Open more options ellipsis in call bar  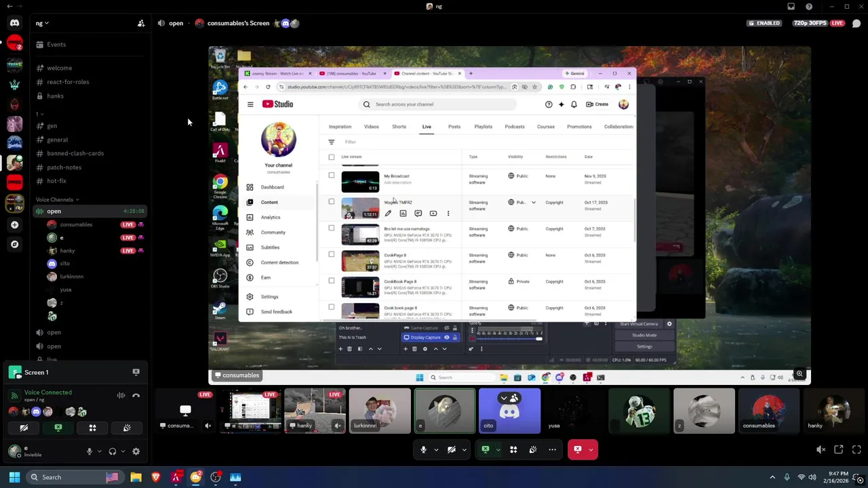coord(552,449)
